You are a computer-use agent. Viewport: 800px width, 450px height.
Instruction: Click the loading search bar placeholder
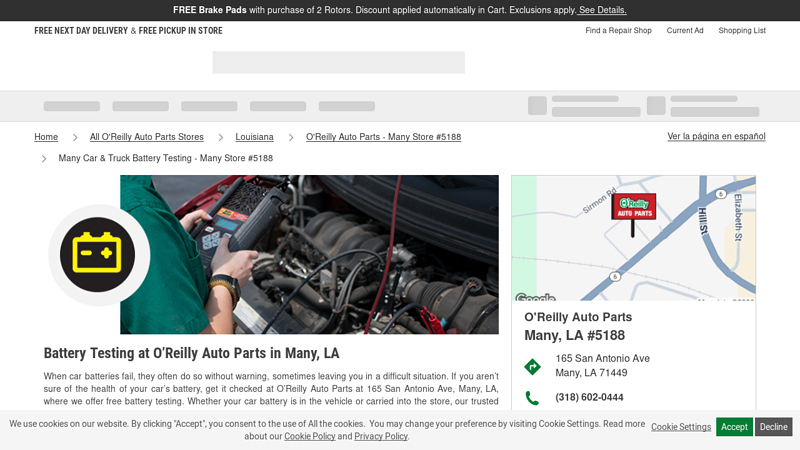[x=339, y=62]
